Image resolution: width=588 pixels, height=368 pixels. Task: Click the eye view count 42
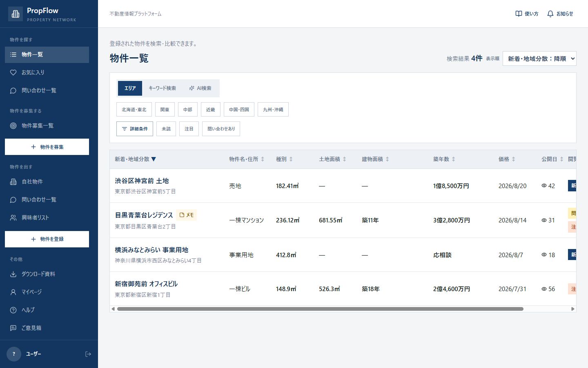point(548,186)
